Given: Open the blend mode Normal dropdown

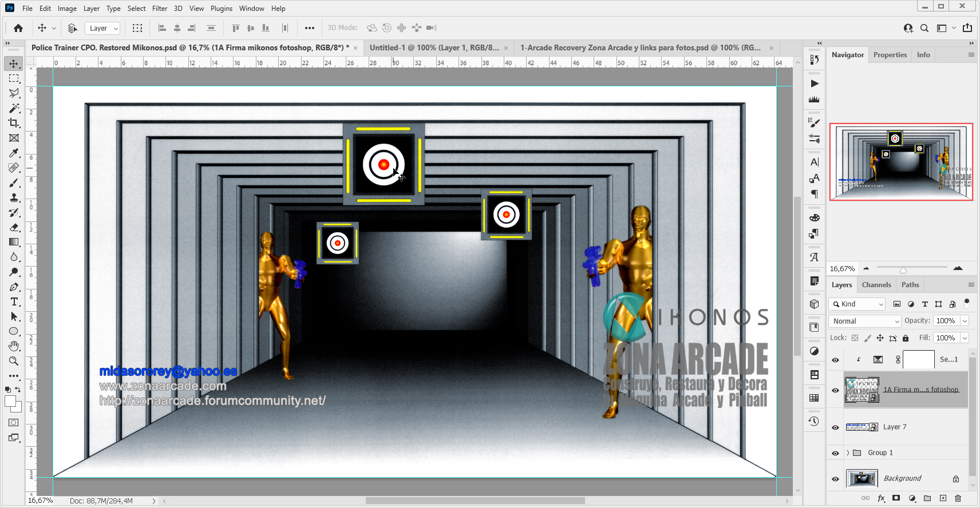Looking at the screenshot, I should coord(865,321).
